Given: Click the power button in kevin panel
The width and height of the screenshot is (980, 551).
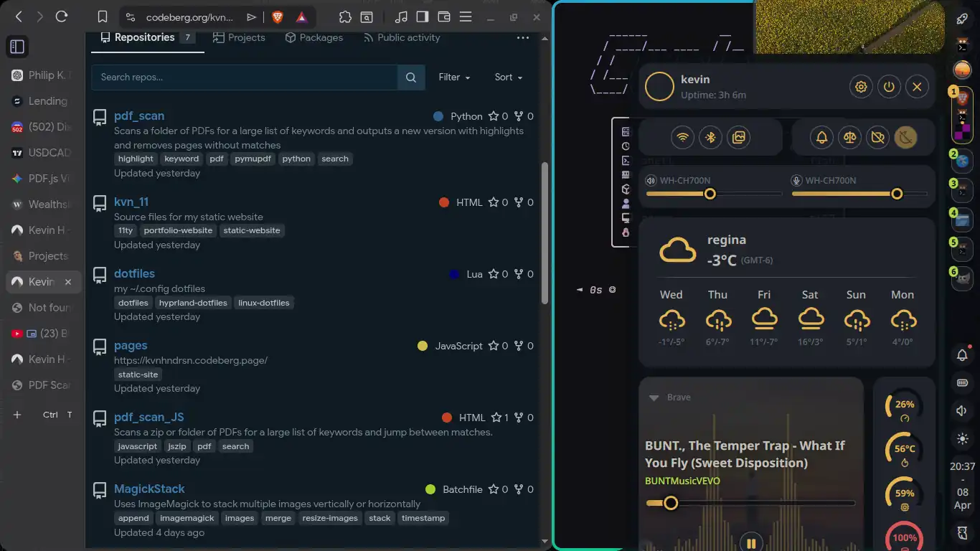Looking at the screenshot, I should tap(889, 87).
